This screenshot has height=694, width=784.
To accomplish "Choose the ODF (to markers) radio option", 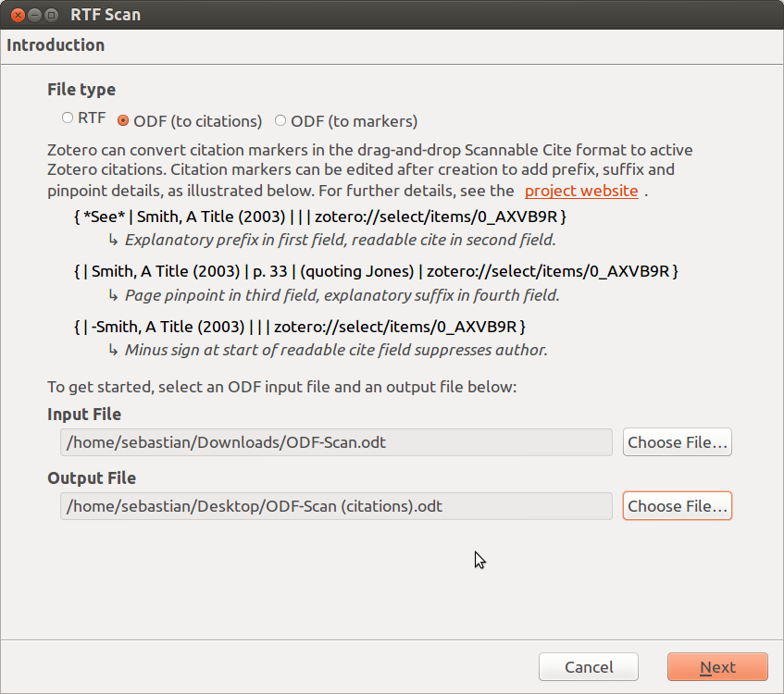I will coord(280,121).
